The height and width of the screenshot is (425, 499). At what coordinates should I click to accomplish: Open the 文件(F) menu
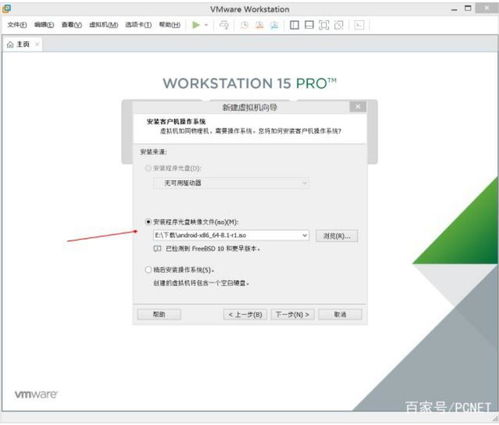coord(17,25)
